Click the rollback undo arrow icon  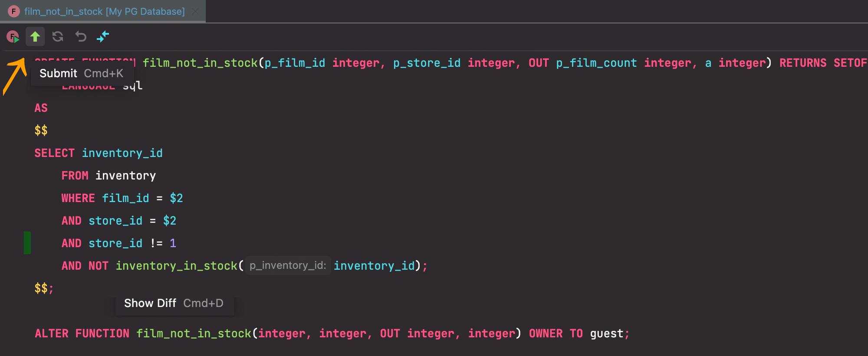click(81, 36)
